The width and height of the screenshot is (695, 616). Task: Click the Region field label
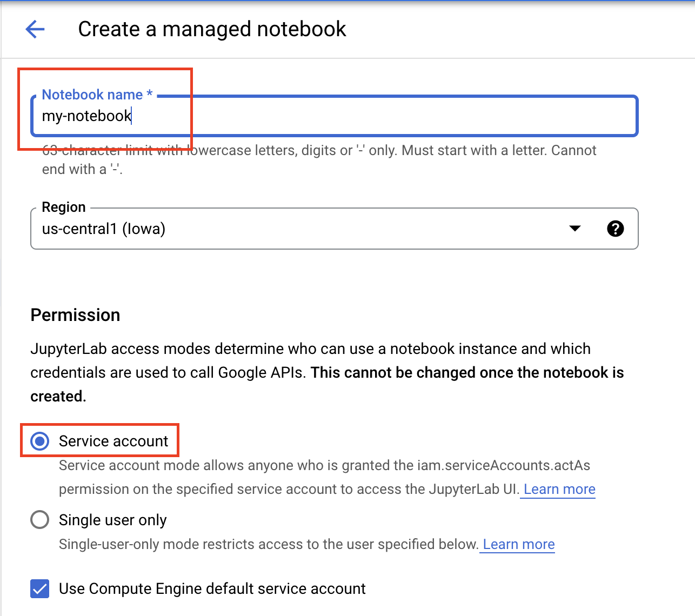click(63, 207)
